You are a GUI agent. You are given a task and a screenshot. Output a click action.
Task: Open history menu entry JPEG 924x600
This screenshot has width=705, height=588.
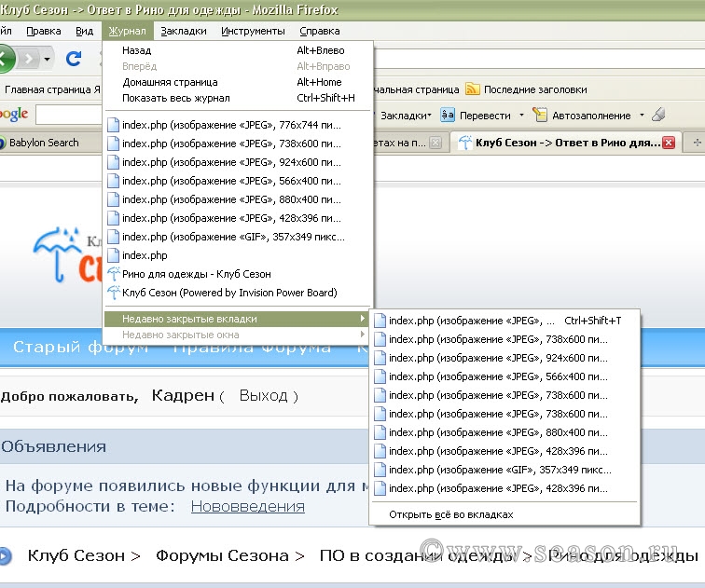pyautogui.click(x=239, y=162)
